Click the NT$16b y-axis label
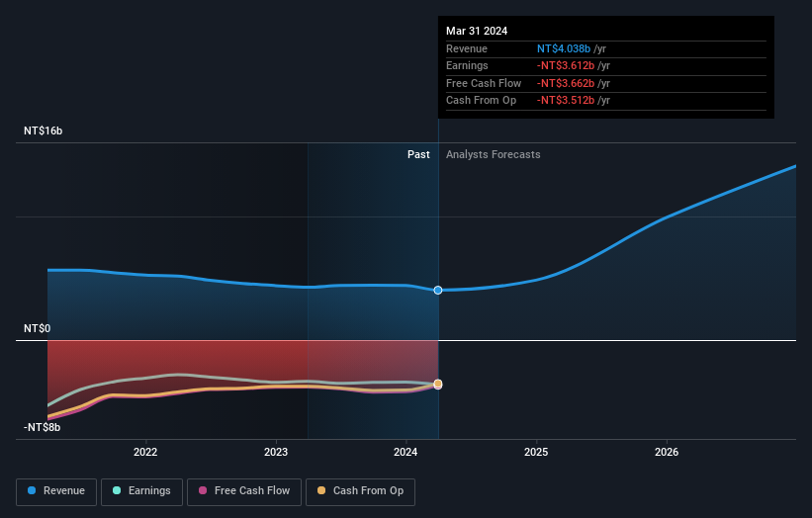 43,130
